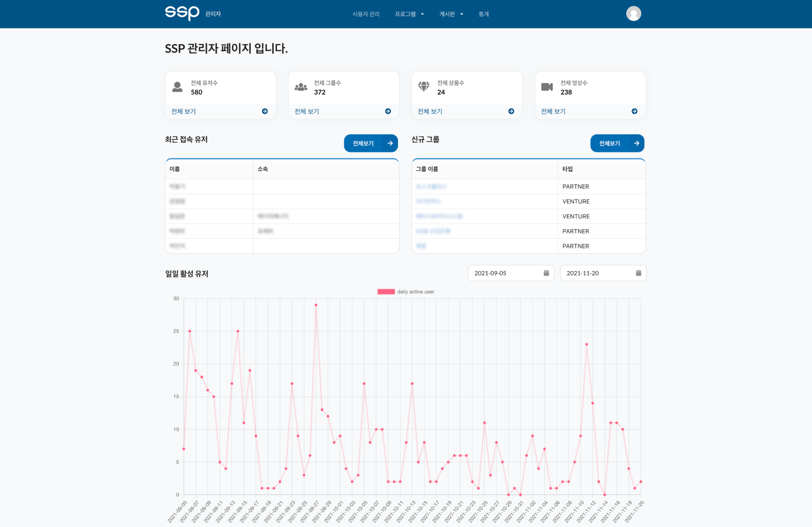Click arrow icon in 전체 영상수 card
812x527 pixels.
click(x=634, y=112)
